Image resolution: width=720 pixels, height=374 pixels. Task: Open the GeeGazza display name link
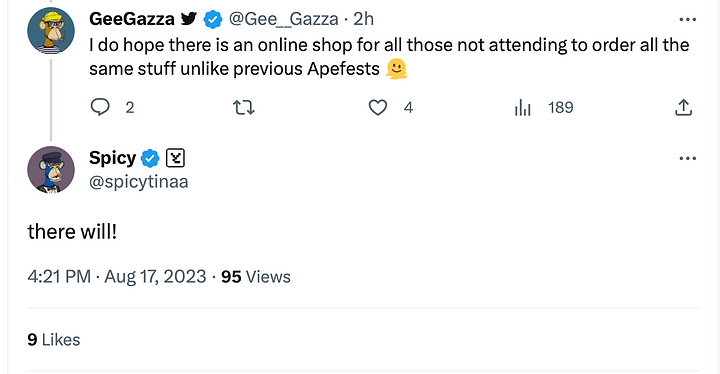click(132, 19)
